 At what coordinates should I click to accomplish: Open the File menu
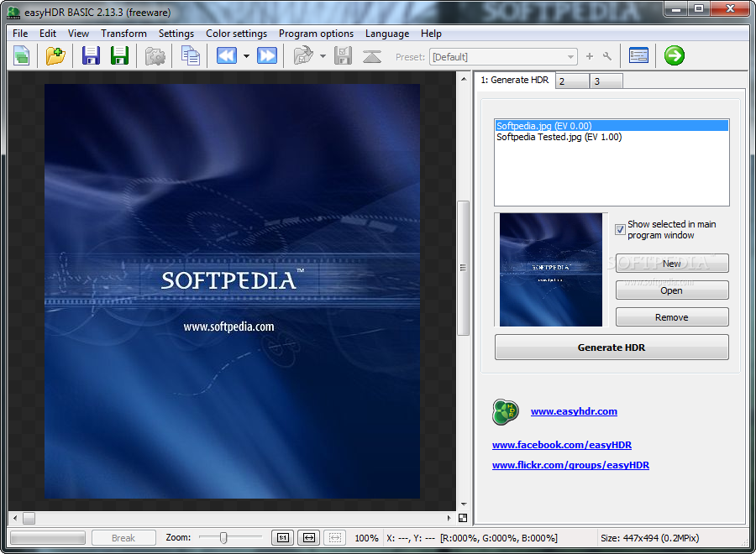point(20,34)
